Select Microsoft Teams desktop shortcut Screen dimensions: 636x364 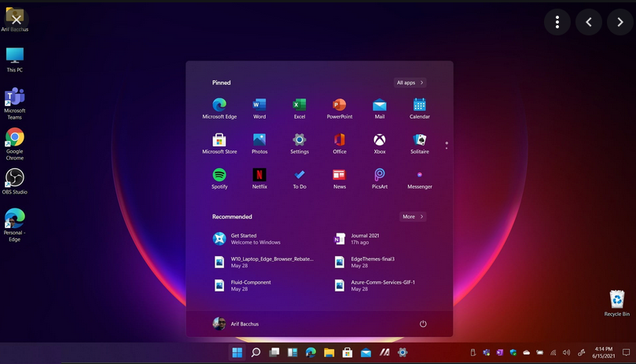[15, 104]
